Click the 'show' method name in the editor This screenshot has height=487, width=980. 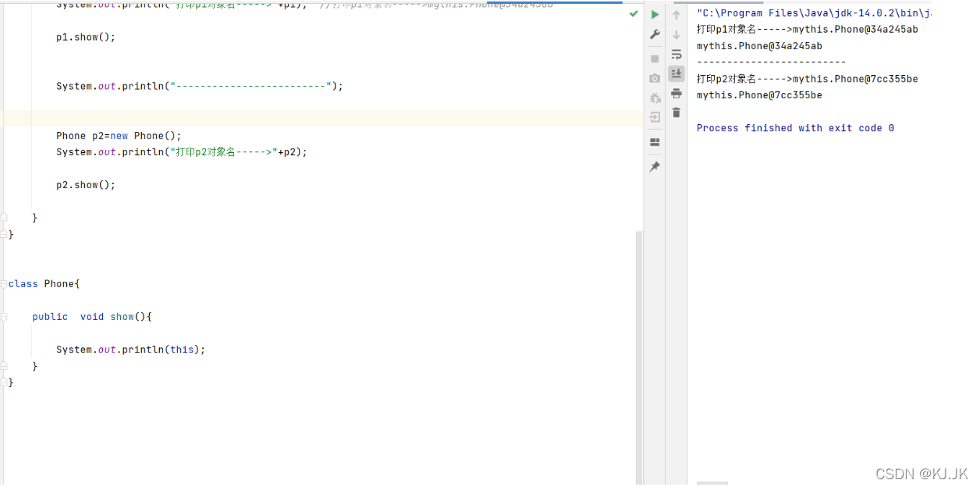[x=122, y=317]
